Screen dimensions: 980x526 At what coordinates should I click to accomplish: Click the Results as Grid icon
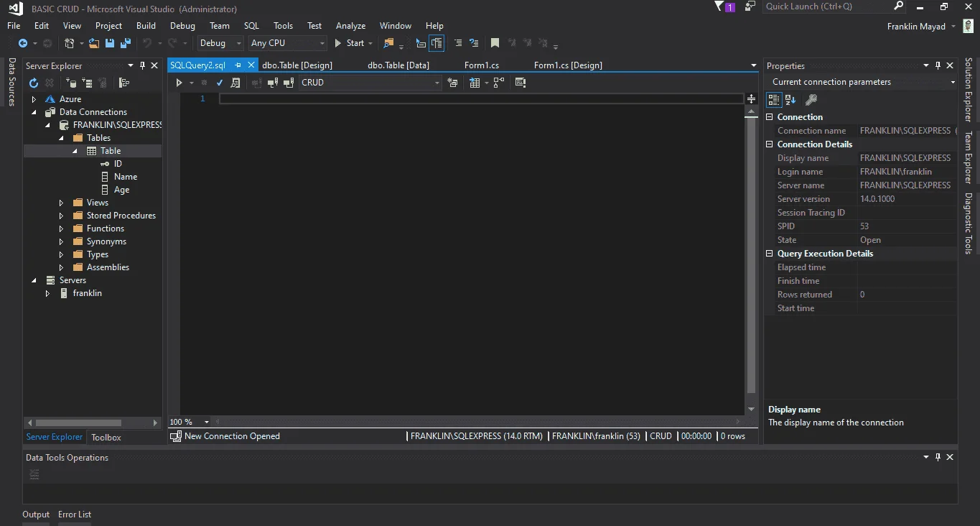474,83
